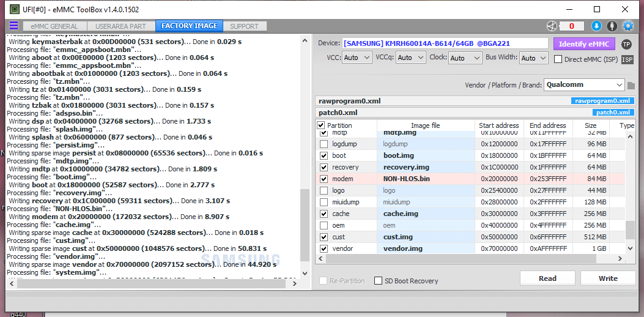Check the miuidump partition checkbox
The width and height of the screenshot is (644, 317).
(x=324, y=202)
